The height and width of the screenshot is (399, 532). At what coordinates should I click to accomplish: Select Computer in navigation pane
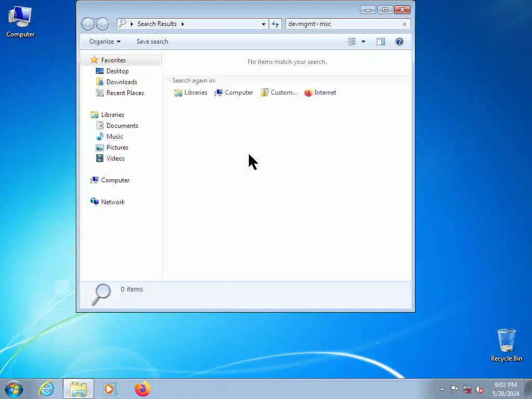pyautogui.click(x=115, y=180)
